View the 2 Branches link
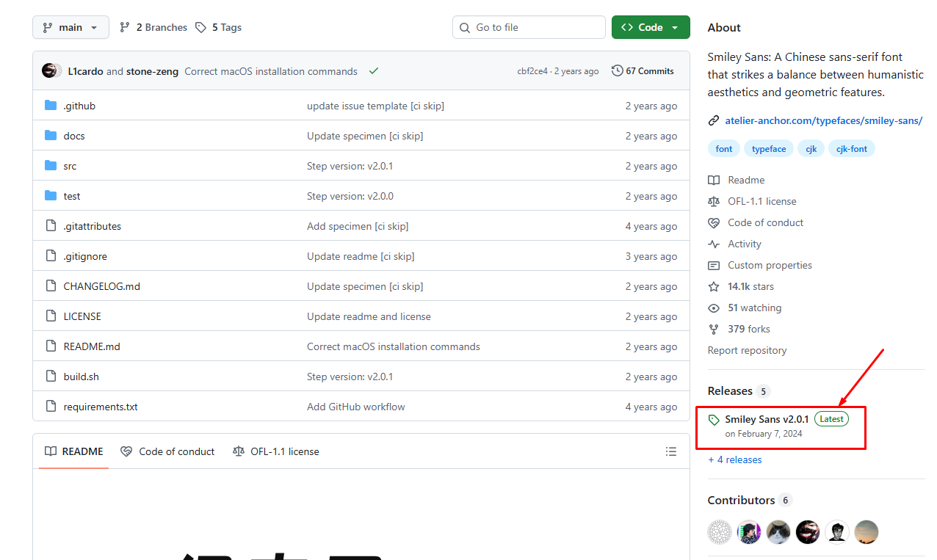The width and height of the screenshot is (937, 560). pyautogui.click(x=153, y=27)
